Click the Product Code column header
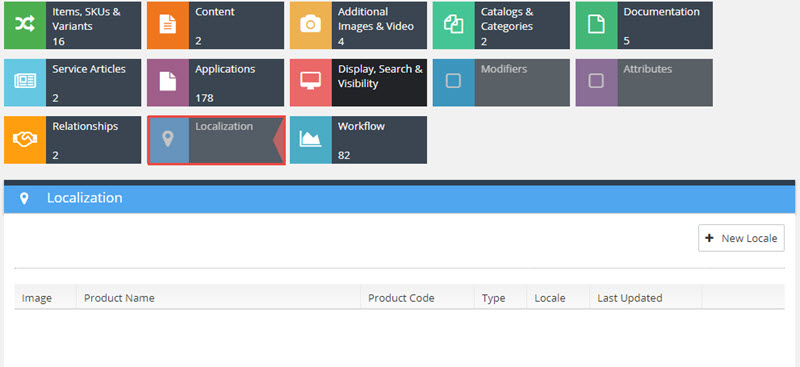Viewport: 800px width, 367px height. tap(401, 298)
